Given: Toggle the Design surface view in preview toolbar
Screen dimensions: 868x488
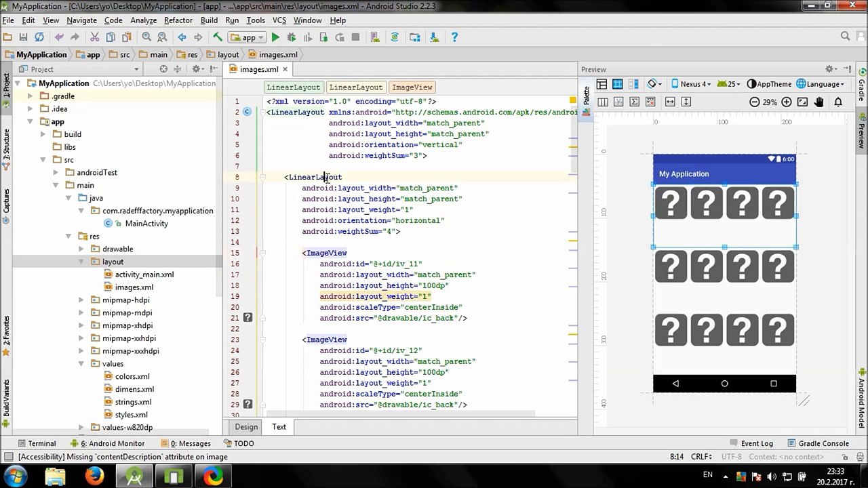Looking at the screenshot, I should coord(601,84).
